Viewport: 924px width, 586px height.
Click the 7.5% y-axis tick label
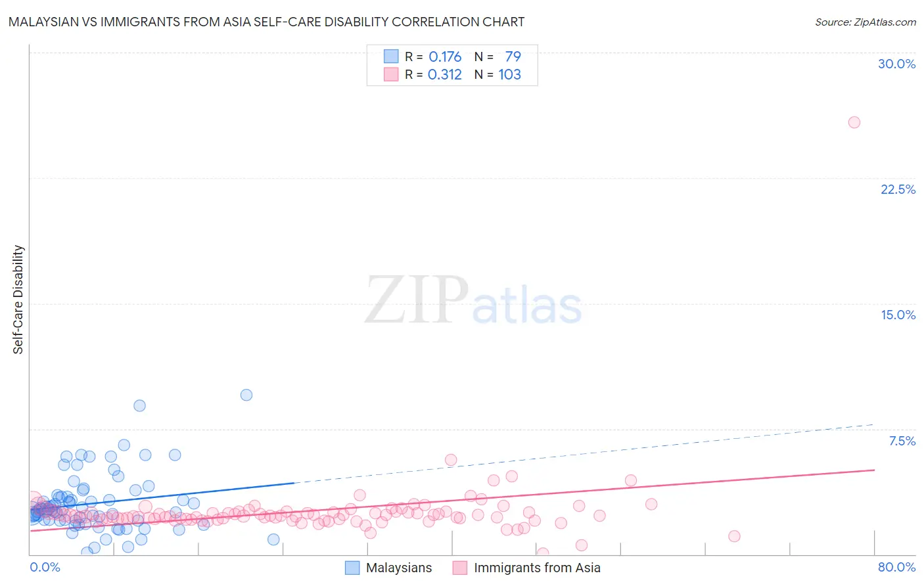pos(902,441)
